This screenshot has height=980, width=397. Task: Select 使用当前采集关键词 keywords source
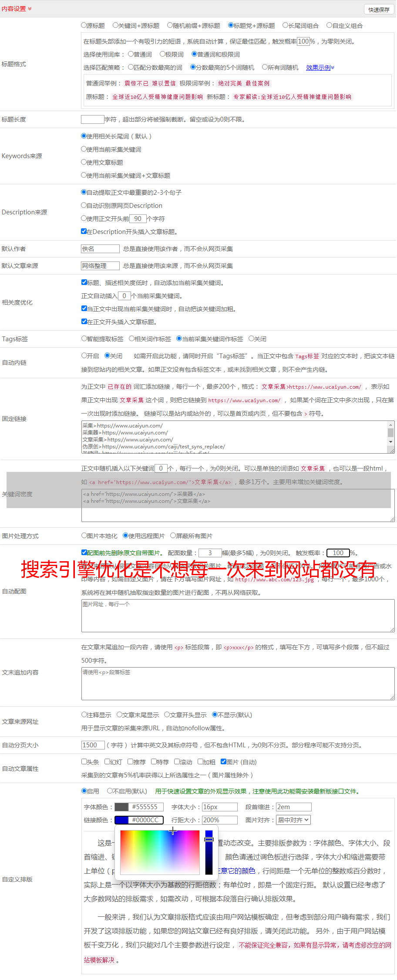tap(84, 149)
